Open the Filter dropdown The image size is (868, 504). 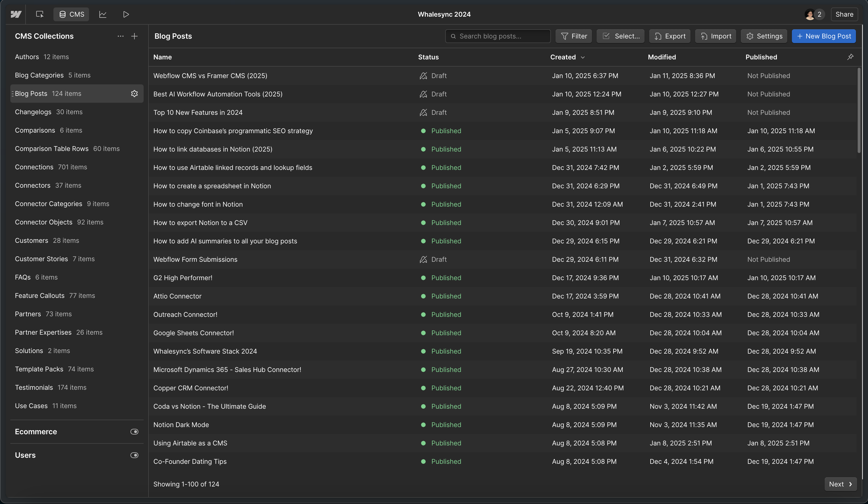pos(574,36)
